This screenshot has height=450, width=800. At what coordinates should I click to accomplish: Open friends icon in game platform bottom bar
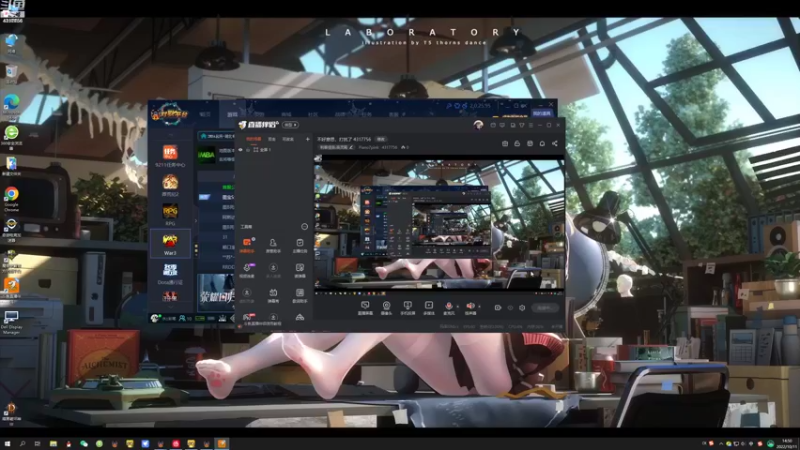click(182, 318)
